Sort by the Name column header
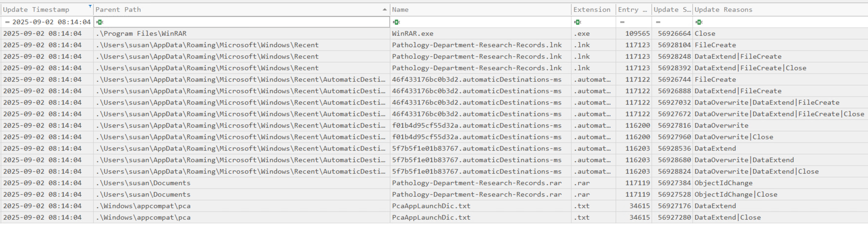This screenshot has height=225, width=868. coord(400,10)
